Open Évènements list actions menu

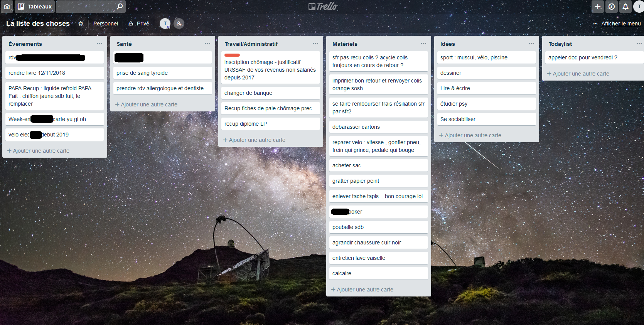(x=99, y=44)
